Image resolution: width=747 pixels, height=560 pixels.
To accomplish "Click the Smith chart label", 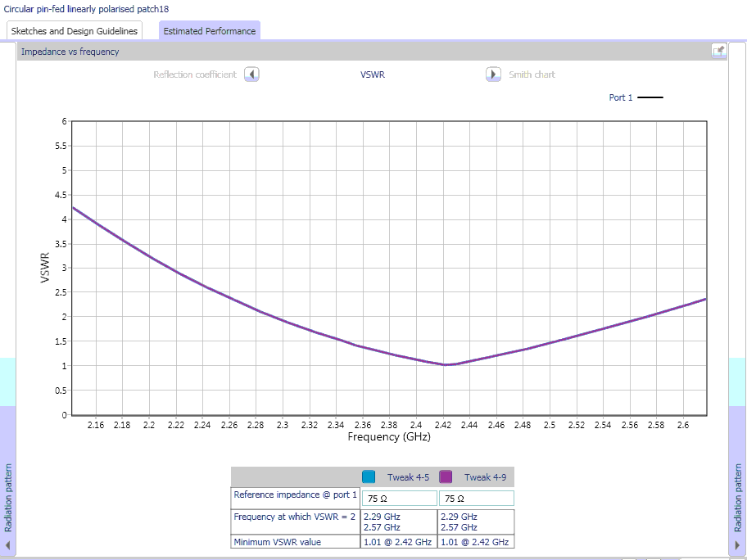I will 532,75.
